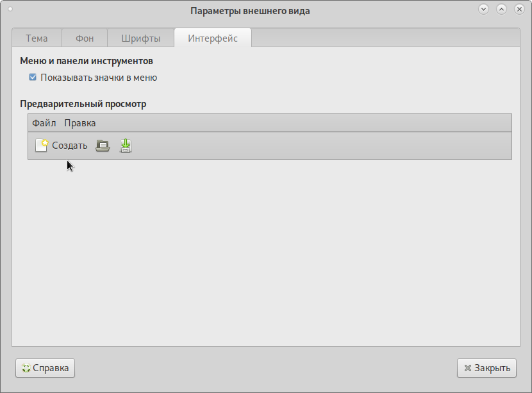
Task: Open the Файл menu in the preview
Action: 44,123
